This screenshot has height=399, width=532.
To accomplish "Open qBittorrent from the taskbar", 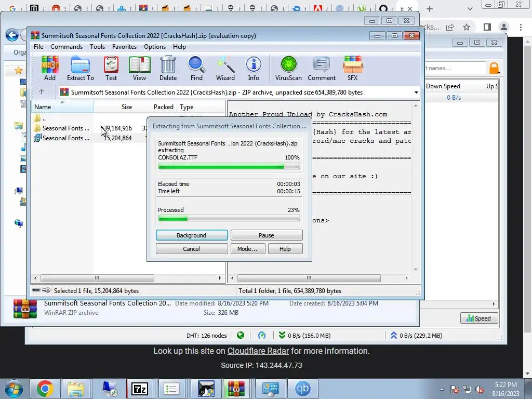I will click(302, 389).
